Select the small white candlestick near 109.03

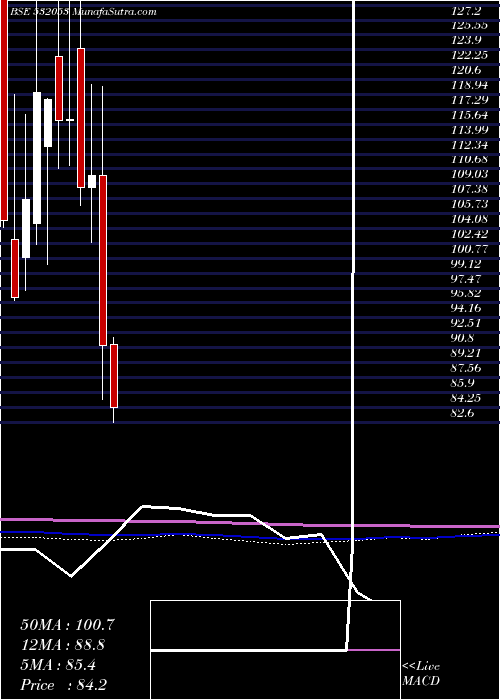pos(92,181)
